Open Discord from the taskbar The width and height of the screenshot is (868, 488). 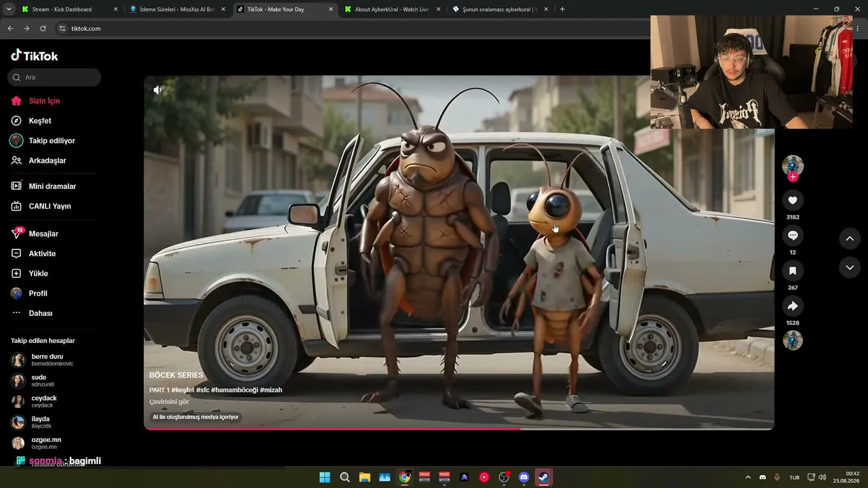click(x=524, y=477)
